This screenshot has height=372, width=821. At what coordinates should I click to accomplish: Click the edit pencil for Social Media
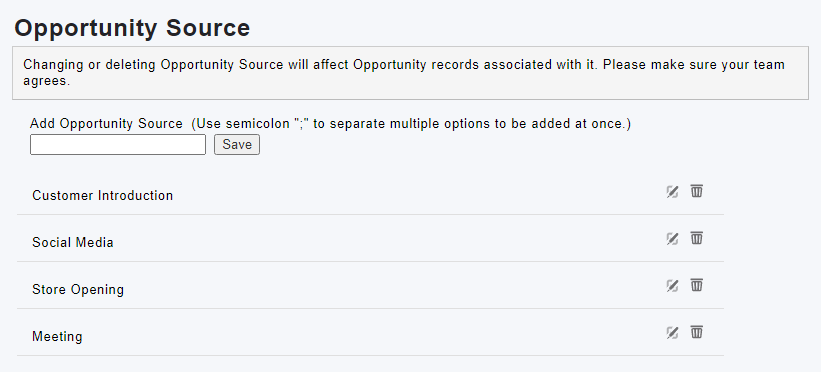pyautogui.click(x=672, y=239)
